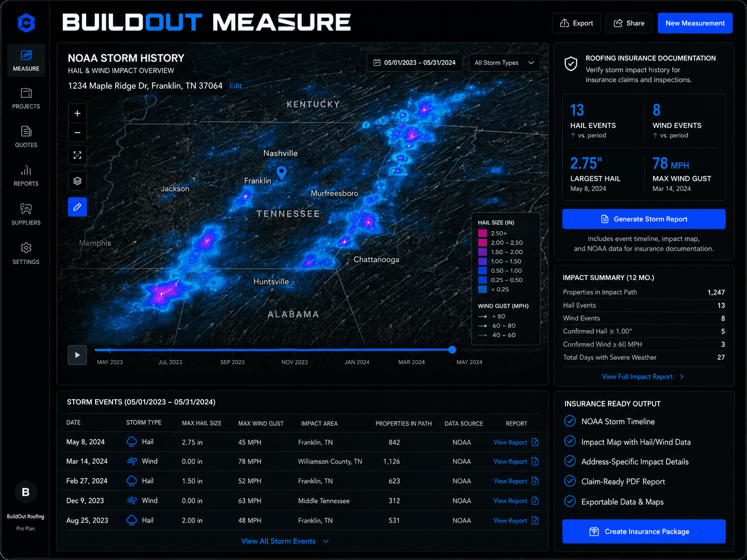
Task: Open the Quotes sidebar section
Action: pyautogui.click(x=26, y=137)
